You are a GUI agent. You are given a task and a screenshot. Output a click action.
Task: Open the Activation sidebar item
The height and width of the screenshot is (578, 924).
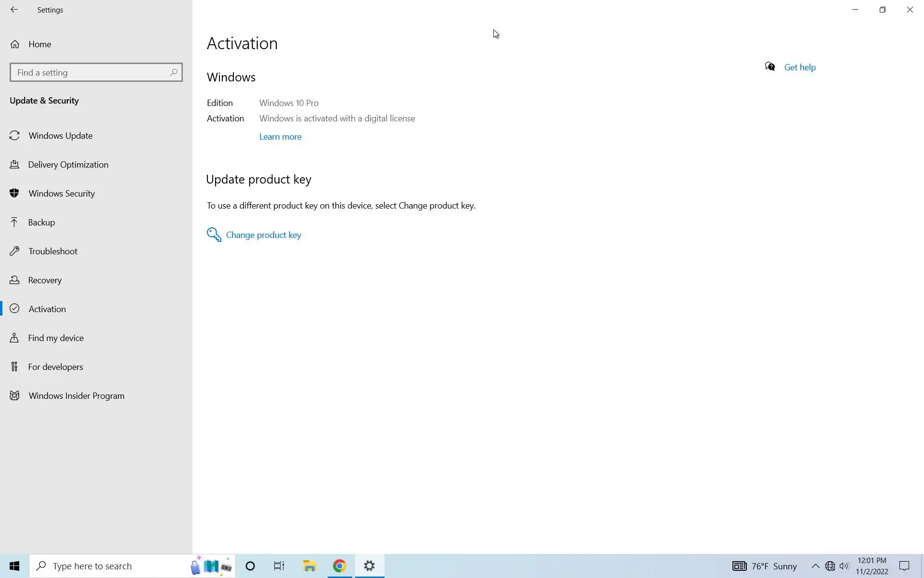pyautogui.click(x=47, y=309)
